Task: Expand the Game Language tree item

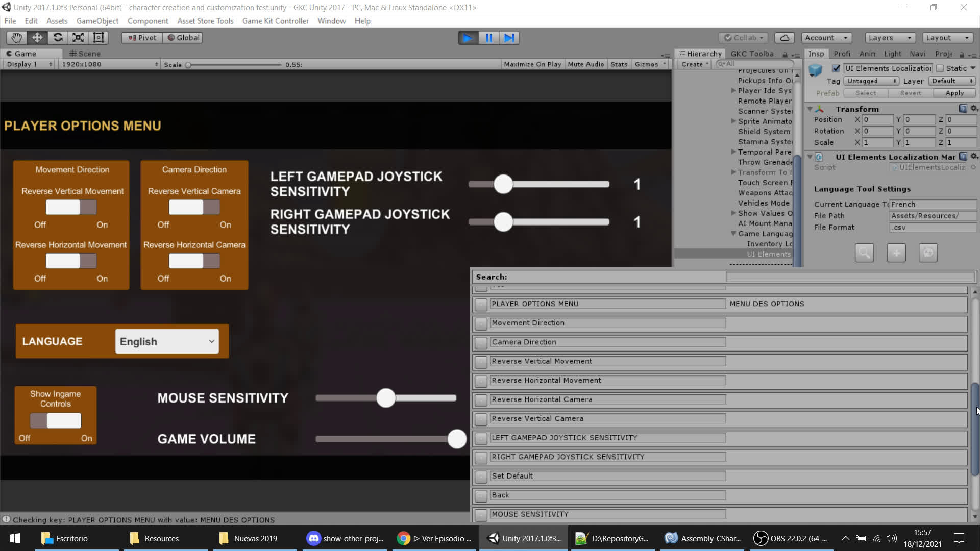Action: coord(733,234)
